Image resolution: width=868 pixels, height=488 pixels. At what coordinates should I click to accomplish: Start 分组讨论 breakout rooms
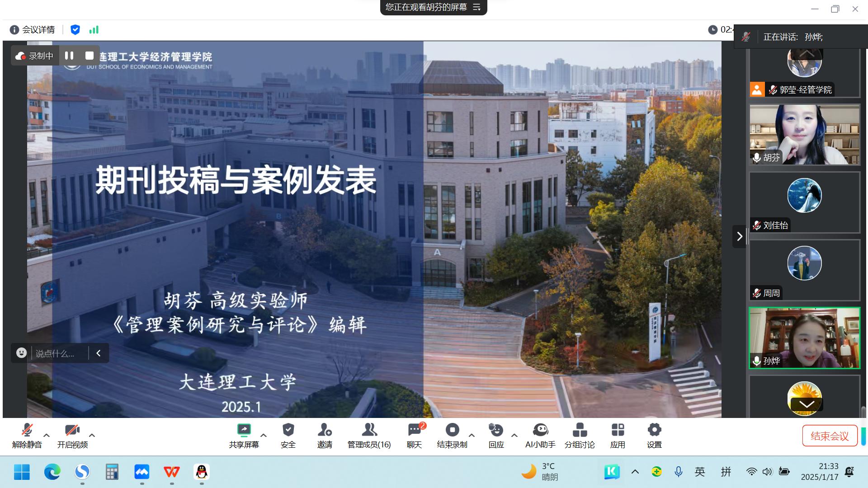(580, 430)
